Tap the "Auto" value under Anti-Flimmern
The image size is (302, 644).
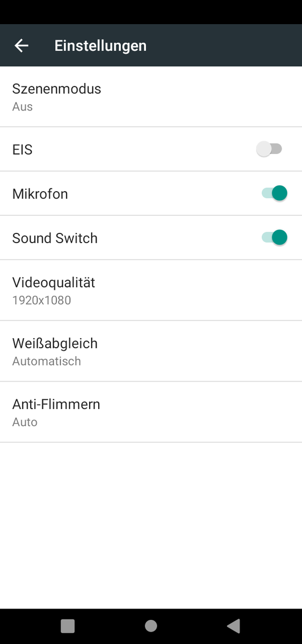pyautogui.click(x=25, y=422)
